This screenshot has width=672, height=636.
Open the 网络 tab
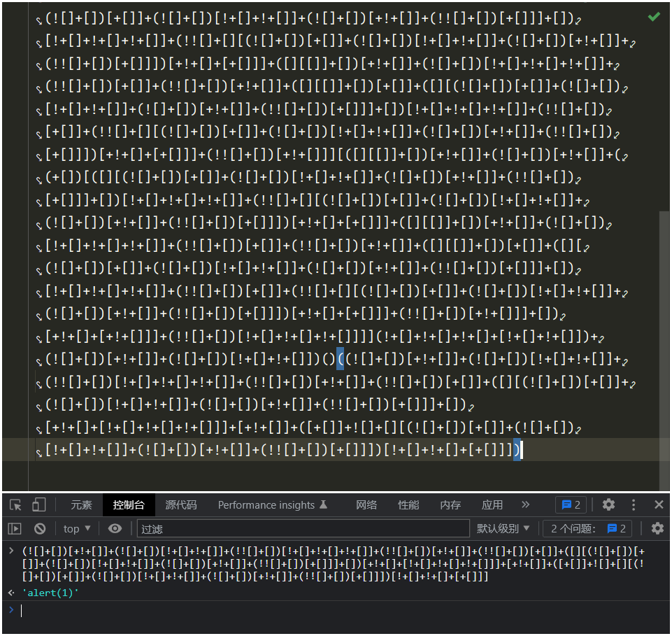pyautogui.click(x=366, y=504)
